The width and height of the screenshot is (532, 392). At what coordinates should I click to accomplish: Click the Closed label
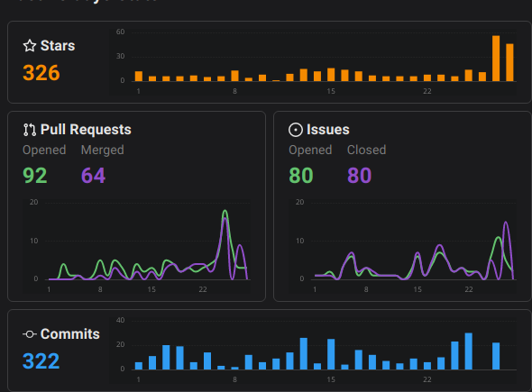click(x=366, y=150)
